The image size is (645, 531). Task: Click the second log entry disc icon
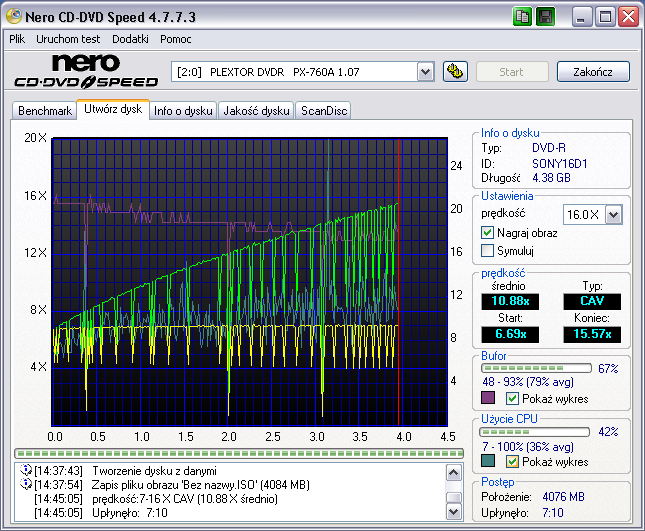point(26,484)
